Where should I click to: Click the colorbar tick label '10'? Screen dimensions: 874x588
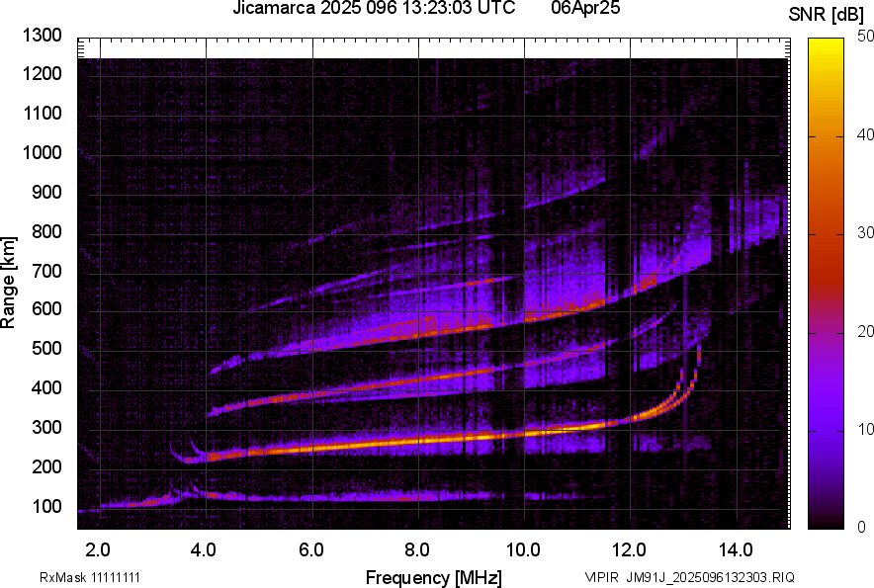tap(865, 429)
